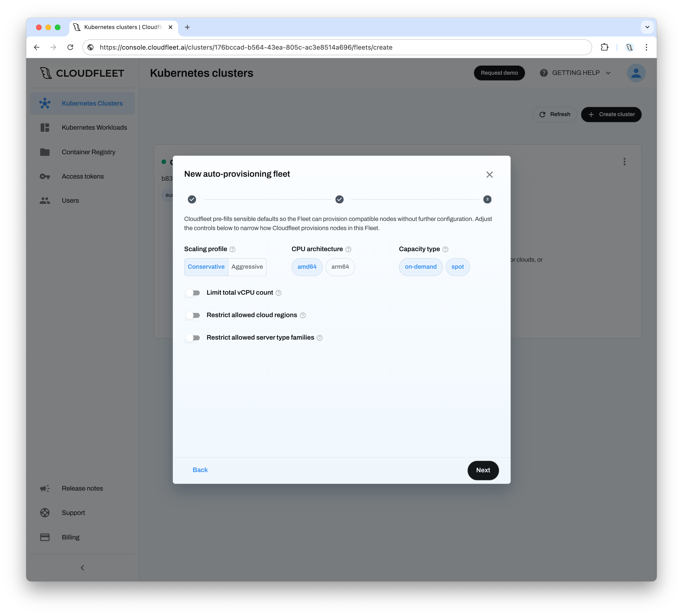Click the Create cluster button

[611, 114]
